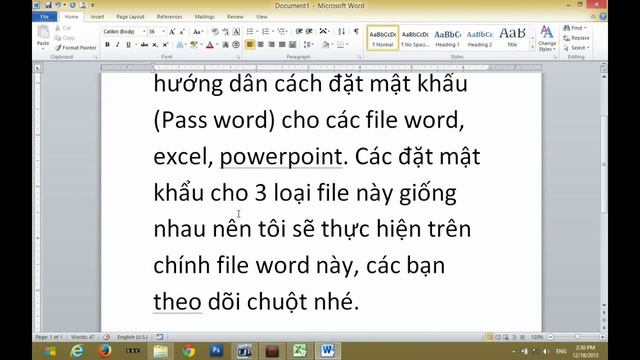
Task: Apply Title style
Action: pyautogui.click(x=512, y=38)
